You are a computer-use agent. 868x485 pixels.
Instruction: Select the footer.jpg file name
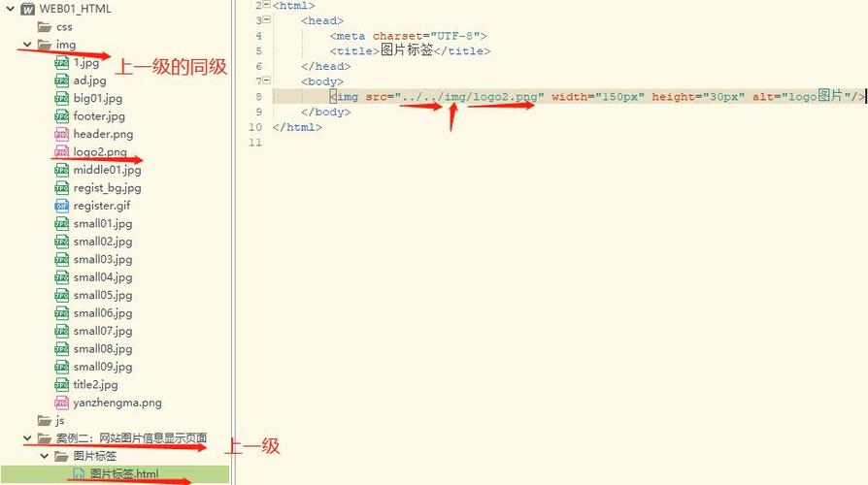pyautogui.click(x=99, y=116)
